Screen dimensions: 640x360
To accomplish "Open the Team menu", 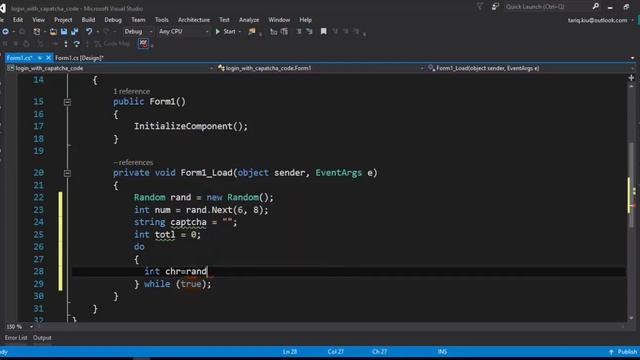I will 138,20.
